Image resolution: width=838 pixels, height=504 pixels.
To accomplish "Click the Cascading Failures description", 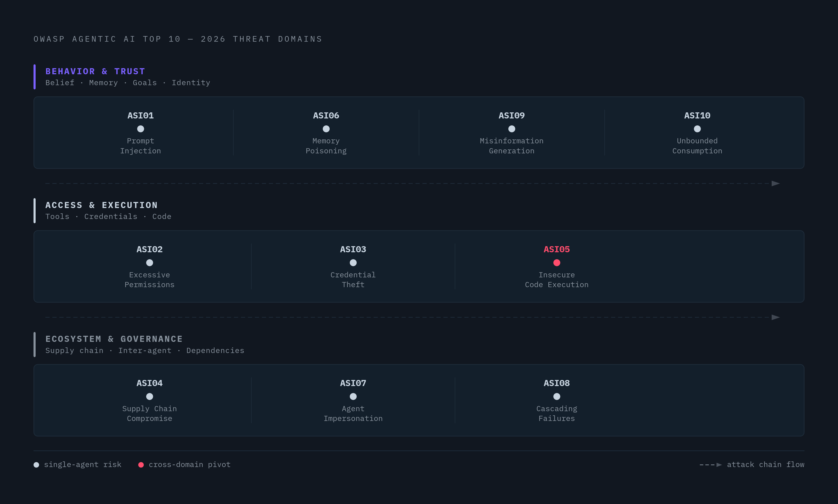I will tap(556, 413).
